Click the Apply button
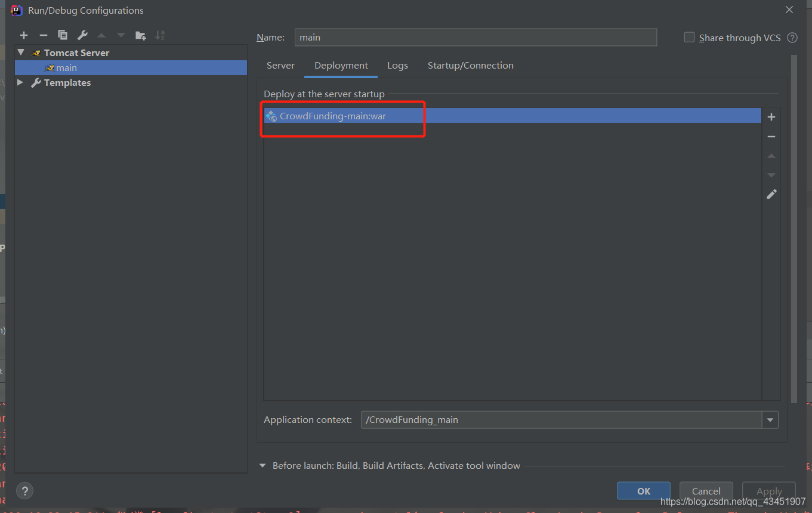Image resolution: width=812 pixels, height=513 pixels. pos(769,491)
